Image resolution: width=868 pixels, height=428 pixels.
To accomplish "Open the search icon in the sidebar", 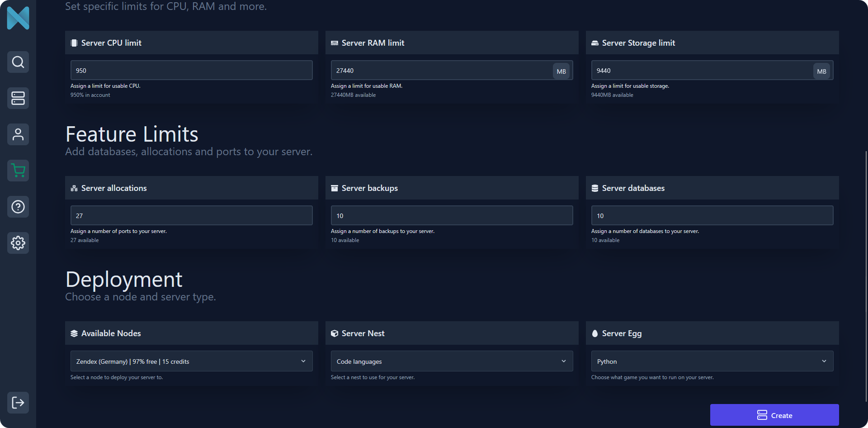I will coord(18,62).
